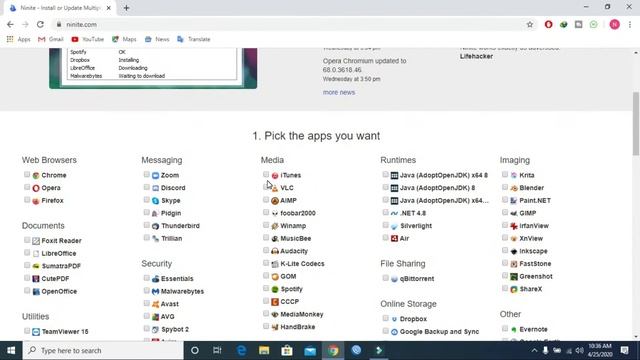The height and width of the screenshot is (360, 640).
Task: Open a new browser tab
Action: pyautogui.click(x=126, y=8)
